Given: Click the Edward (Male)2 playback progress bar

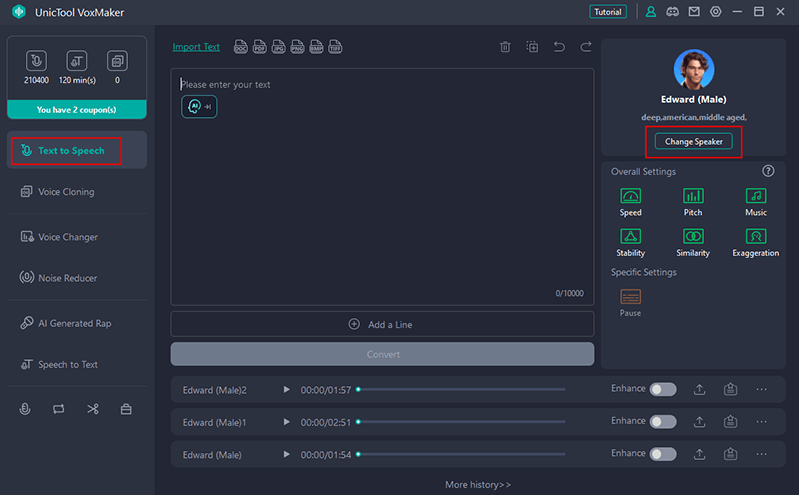Looking at the screenshot, I should click(460, 389).
